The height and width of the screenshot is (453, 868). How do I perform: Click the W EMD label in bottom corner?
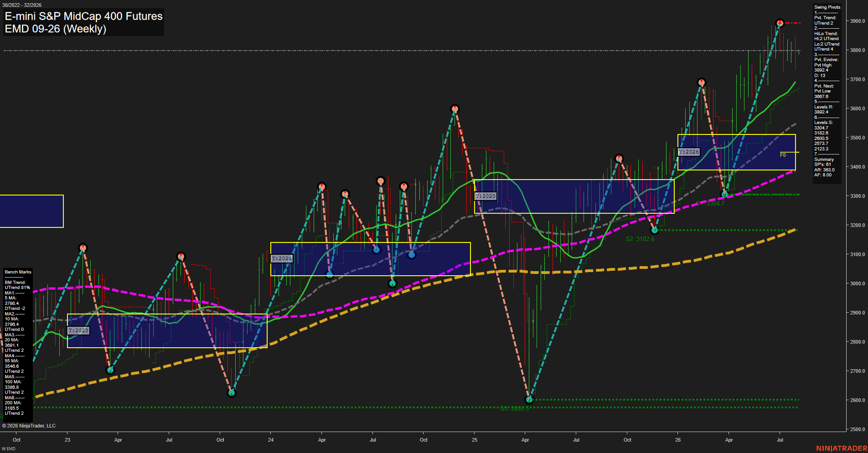coord(9,449)
